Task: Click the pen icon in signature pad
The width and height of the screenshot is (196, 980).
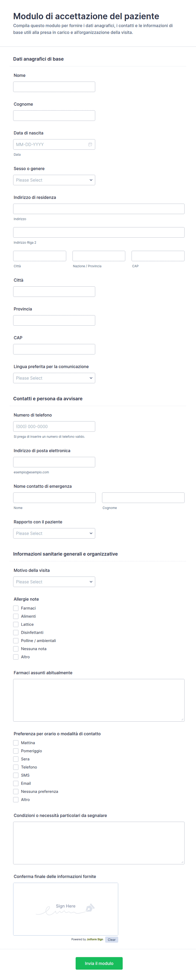Action: tap(90, 908)
